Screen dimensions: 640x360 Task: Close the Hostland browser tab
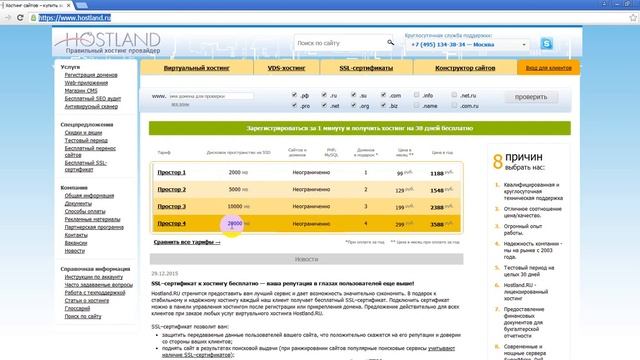(69, 5)
